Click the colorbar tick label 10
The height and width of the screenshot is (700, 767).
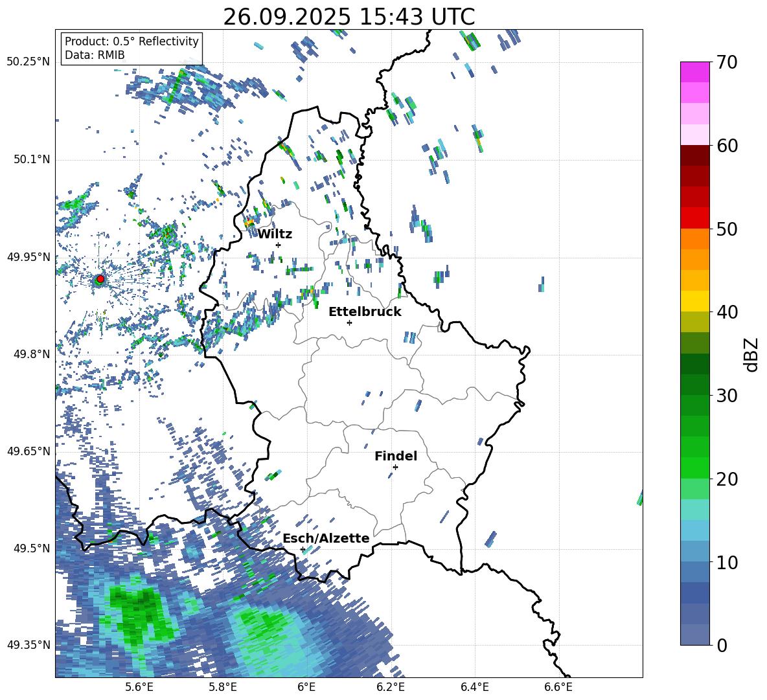pos(726,563)
